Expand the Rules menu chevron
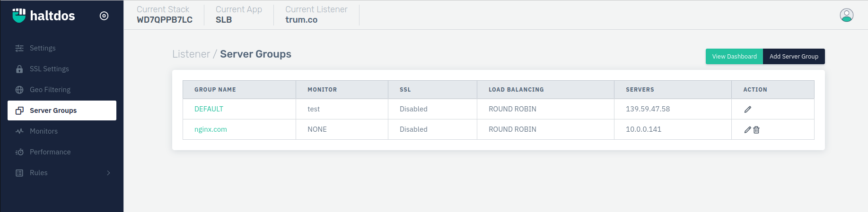 coord(108,173)
